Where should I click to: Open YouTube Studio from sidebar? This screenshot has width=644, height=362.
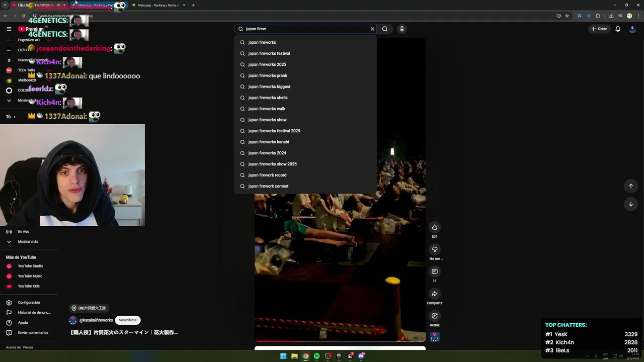29,266
